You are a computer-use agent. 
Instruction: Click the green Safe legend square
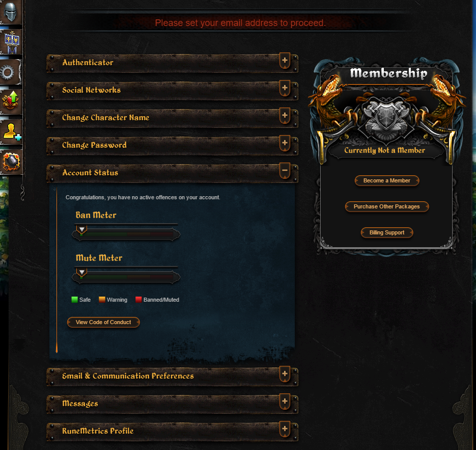tap(74, 300)
